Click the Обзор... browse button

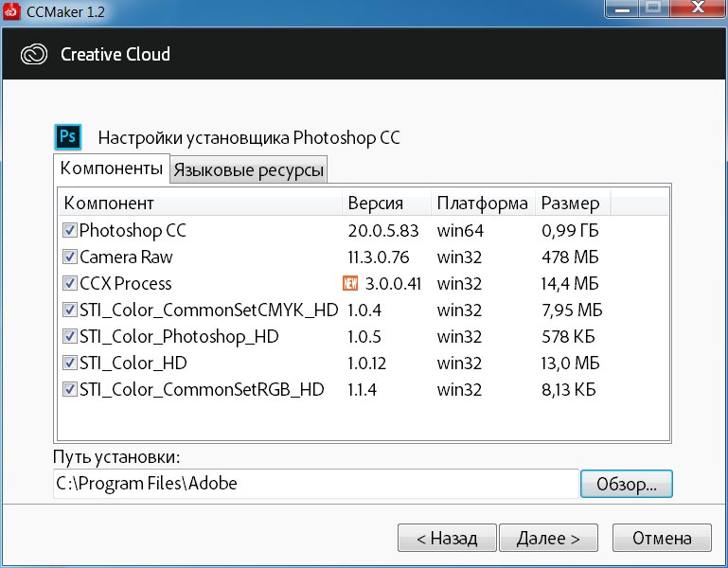[627, 484]
